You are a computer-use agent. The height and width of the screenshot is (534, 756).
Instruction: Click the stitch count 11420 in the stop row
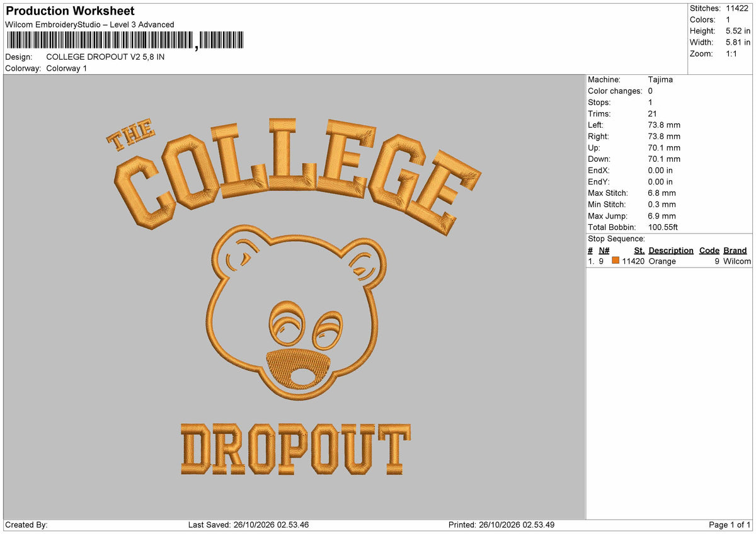coord(633,261)
